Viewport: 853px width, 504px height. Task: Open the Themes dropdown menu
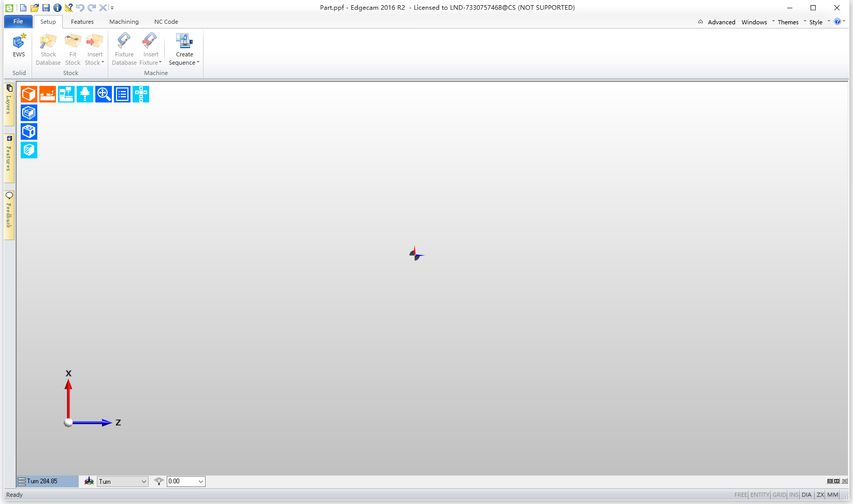click(x=791, y=22)
